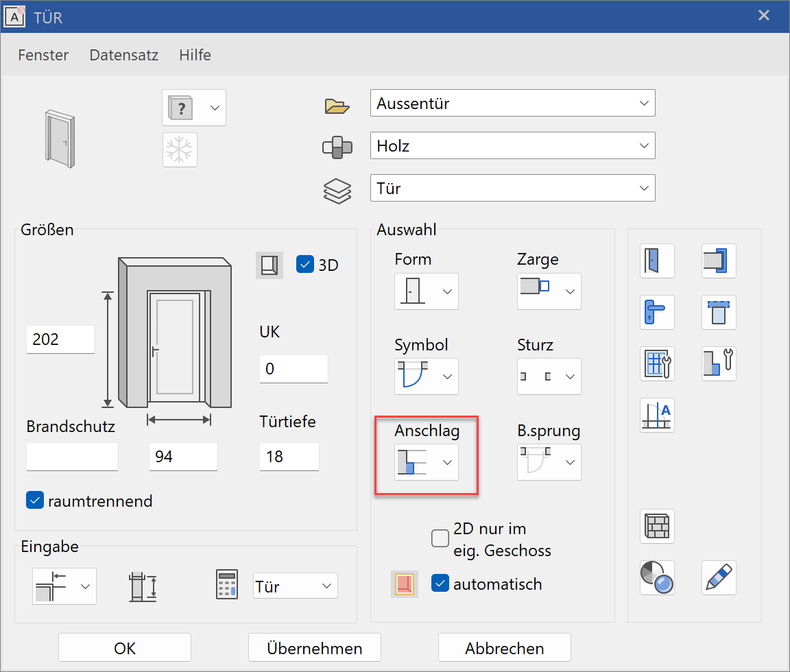790x672 pixels.
Task: Open the Datensatz menu
Action: [124, 55]
